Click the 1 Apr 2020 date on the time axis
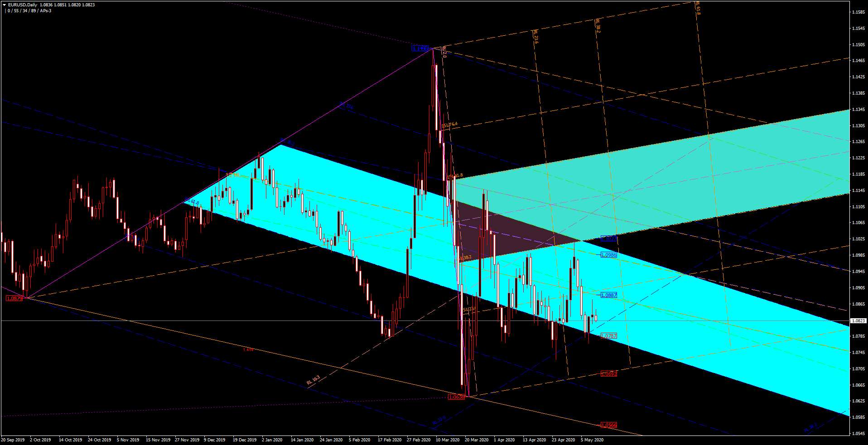 coord(504,440)
